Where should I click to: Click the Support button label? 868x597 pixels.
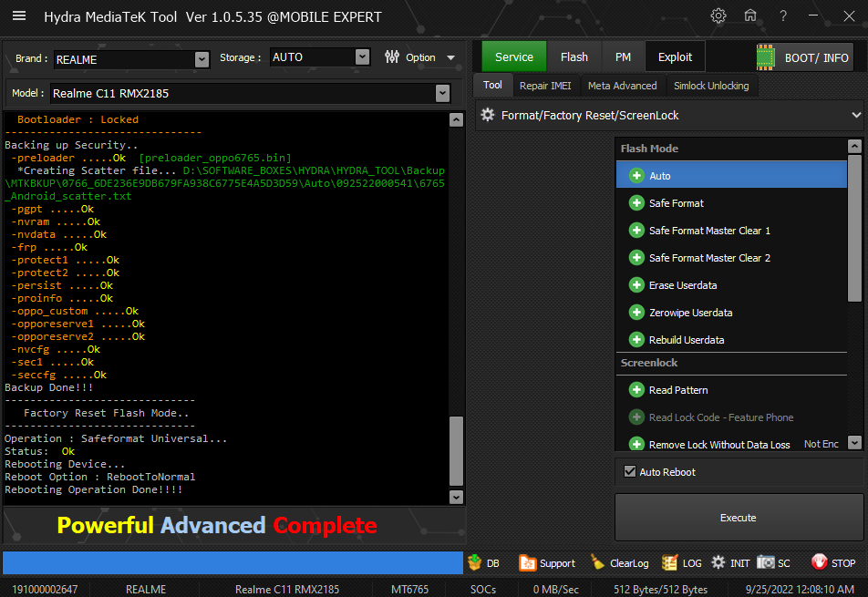point(557,563)
